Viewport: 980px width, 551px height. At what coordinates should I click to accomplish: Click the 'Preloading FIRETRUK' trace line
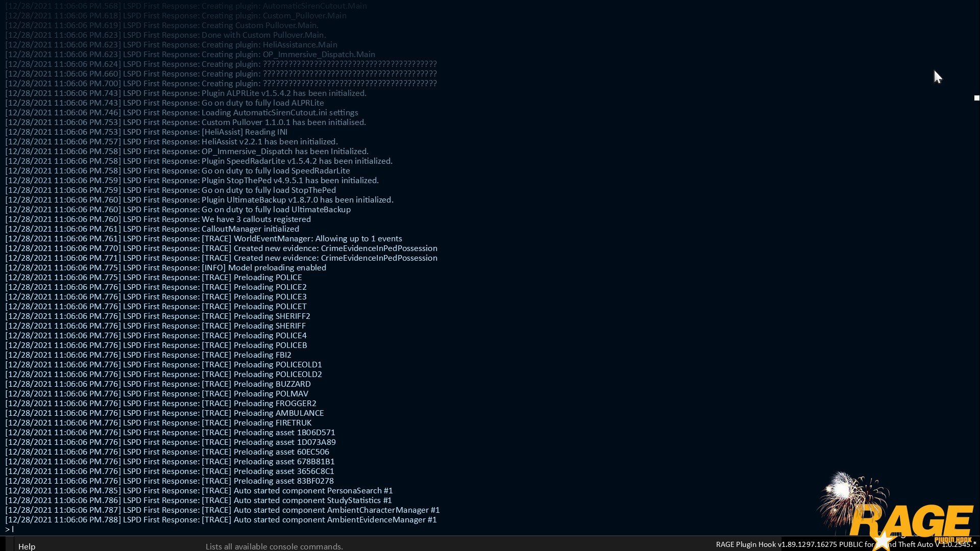[x=272, y=423]
